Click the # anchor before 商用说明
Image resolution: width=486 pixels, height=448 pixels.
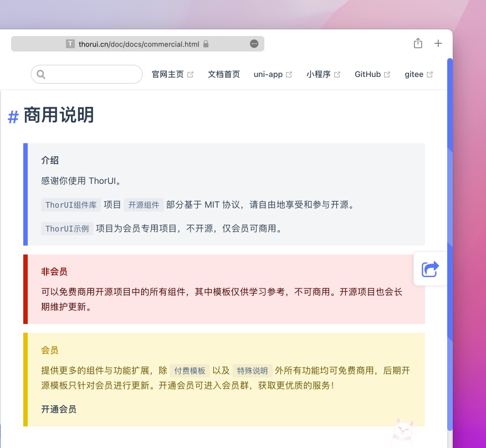[13, 117]
